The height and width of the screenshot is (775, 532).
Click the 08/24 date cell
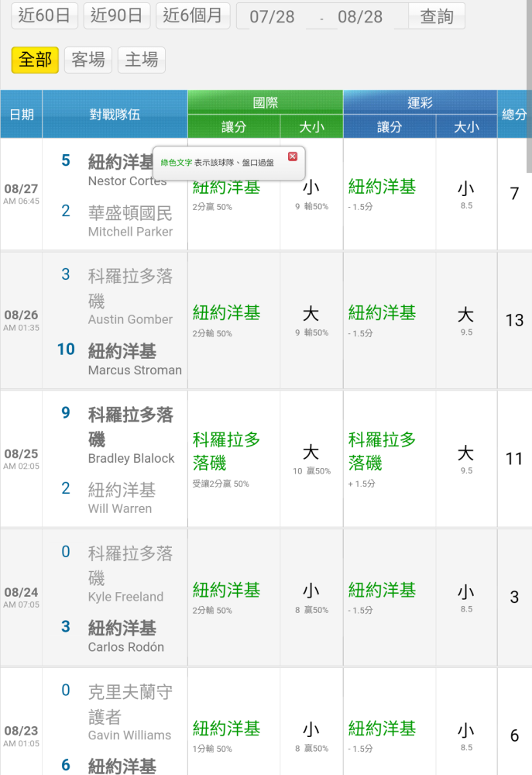(x=21, y=597)
